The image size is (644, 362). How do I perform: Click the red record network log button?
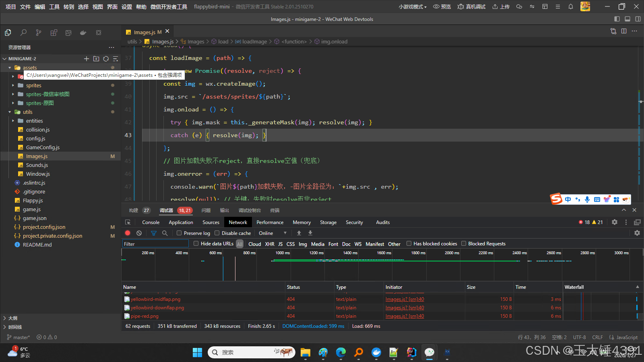[128, 233]
